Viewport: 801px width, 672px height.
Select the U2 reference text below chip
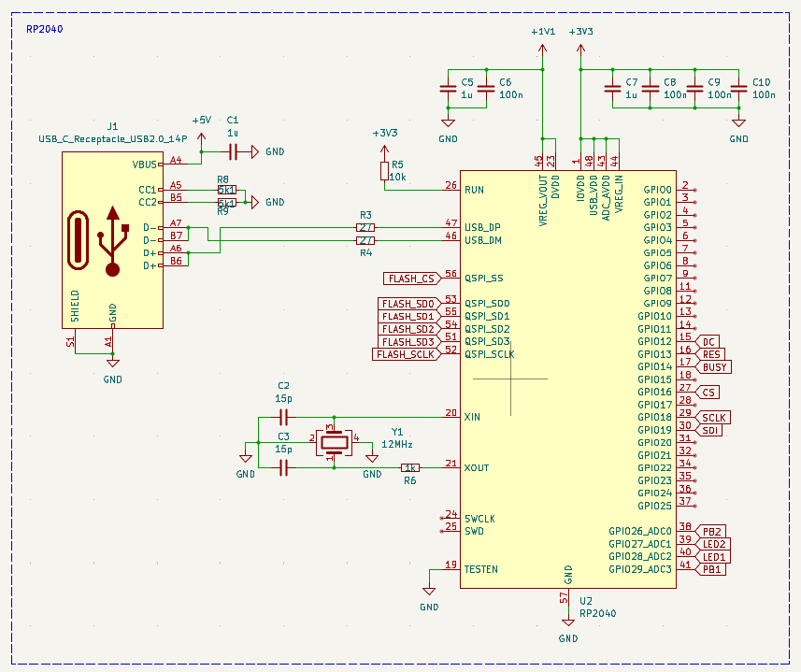(586, 601)
